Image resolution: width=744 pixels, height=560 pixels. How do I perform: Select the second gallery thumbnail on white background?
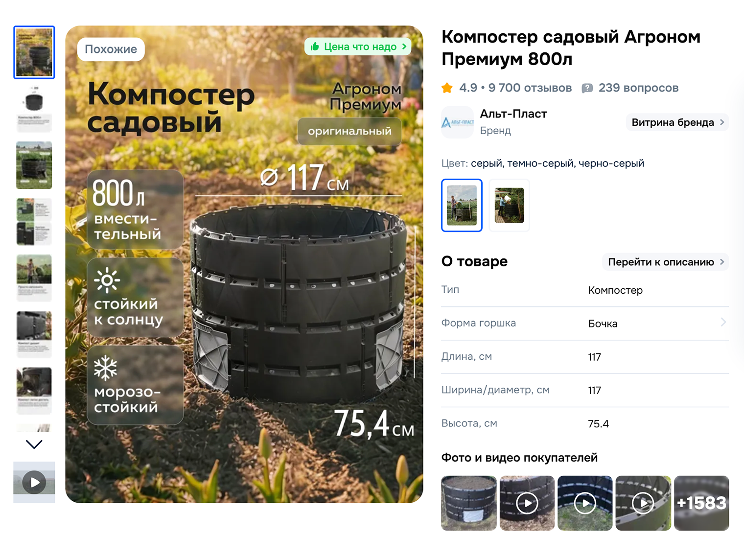click(x=34, y=109)
